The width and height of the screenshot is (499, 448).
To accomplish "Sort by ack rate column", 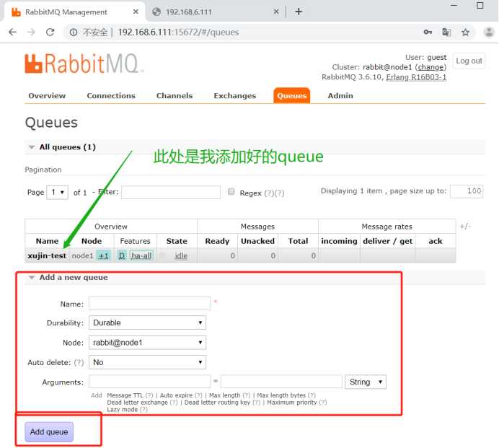I will [436, 241].
